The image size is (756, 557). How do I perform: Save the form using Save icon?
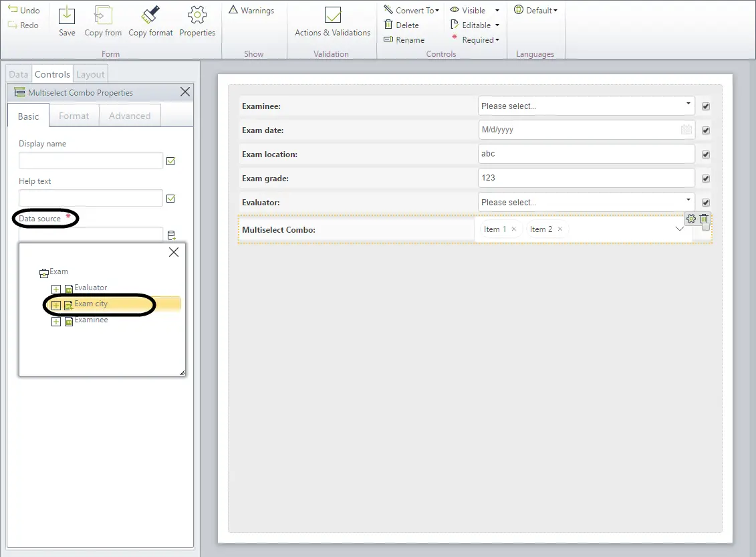(67, 15)
